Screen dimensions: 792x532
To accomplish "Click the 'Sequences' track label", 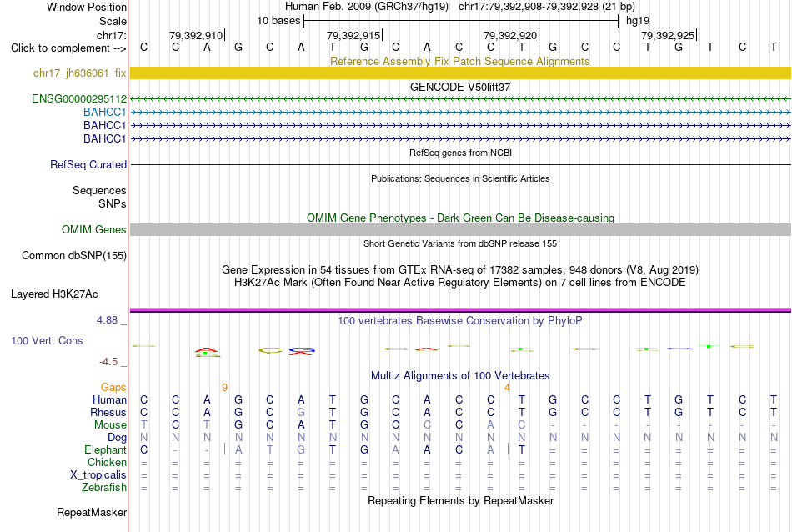I will tap(99, 190).
